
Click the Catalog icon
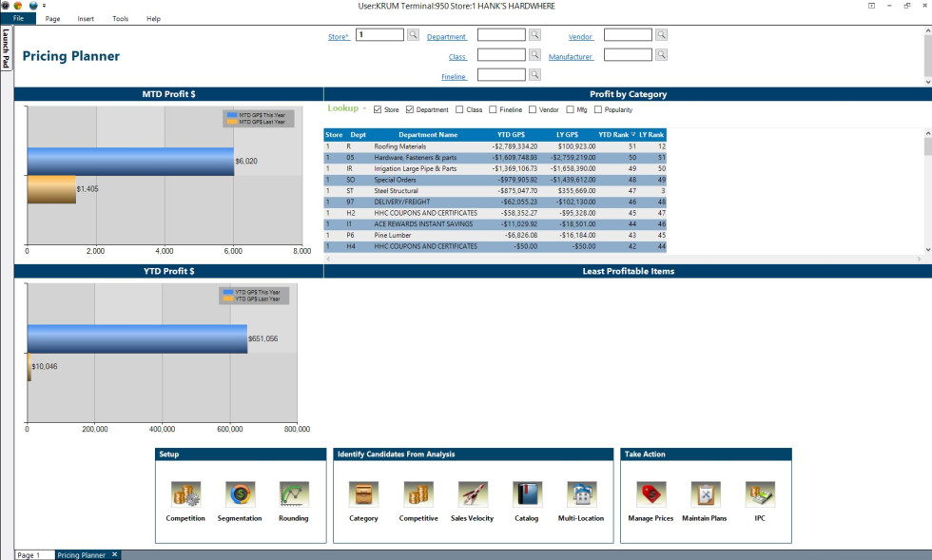[x=527, y=494]
